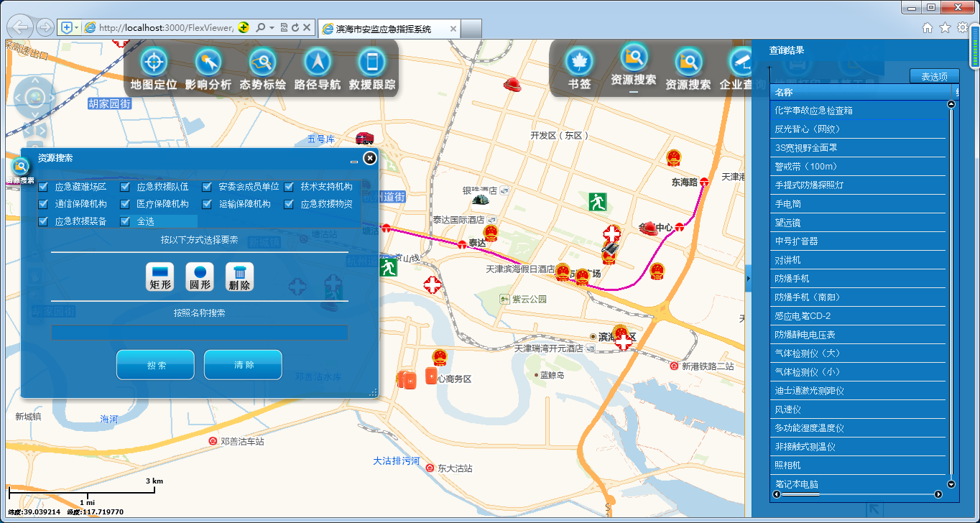Image resolution: width=980 pixels, height=523 pixels.
Task: Choose the 圆形 circle selection tool
Action: [x=200, y=276]
